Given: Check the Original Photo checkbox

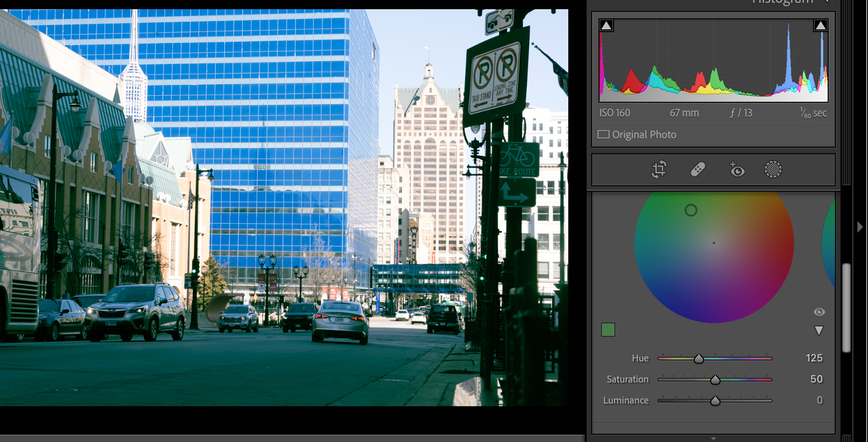Looking at the screenshot, I should [x=604, y=134].
